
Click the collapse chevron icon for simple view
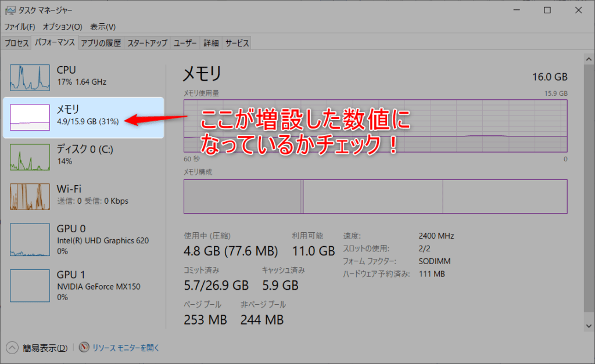point(12,347)
